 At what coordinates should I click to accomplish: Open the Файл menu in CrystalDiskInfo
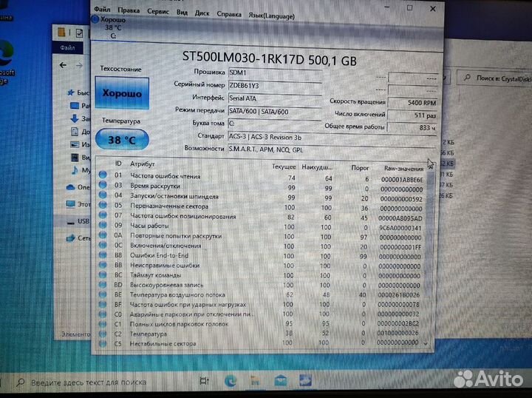tap(102, 9)
